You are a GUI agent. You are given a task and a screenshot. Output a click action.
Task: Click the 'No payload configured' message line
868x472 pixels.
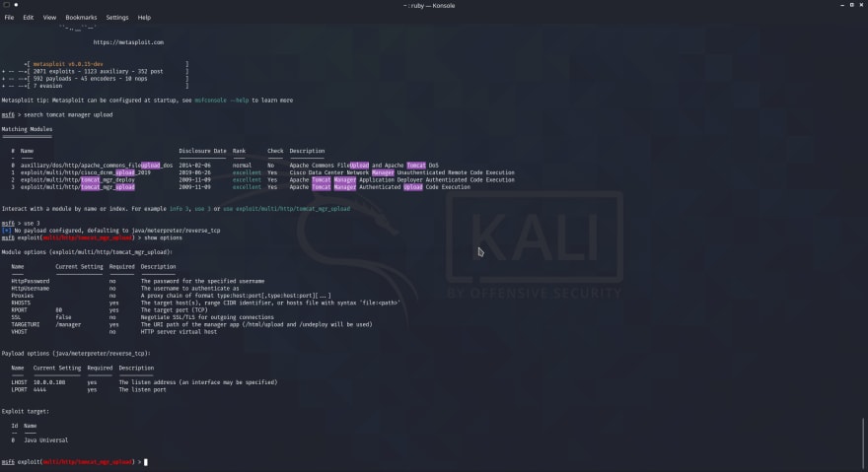pyautogui.click(x=110, y=231)
